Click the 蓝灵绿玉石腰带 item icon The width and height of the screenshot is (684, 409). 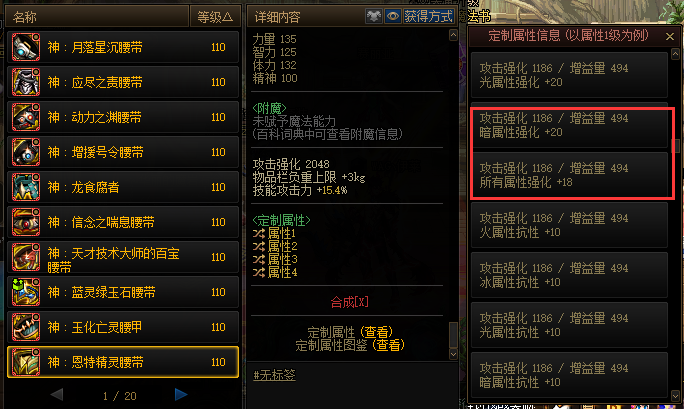coord(26,292)
